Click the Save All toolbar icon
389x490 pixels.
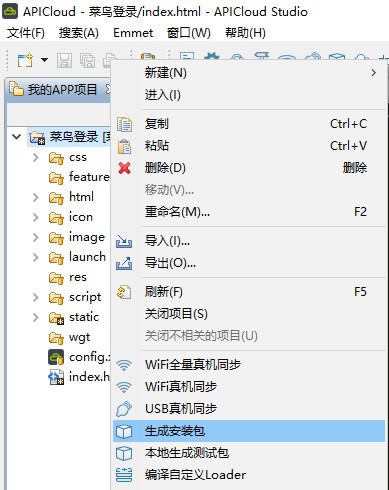(87, 61)
